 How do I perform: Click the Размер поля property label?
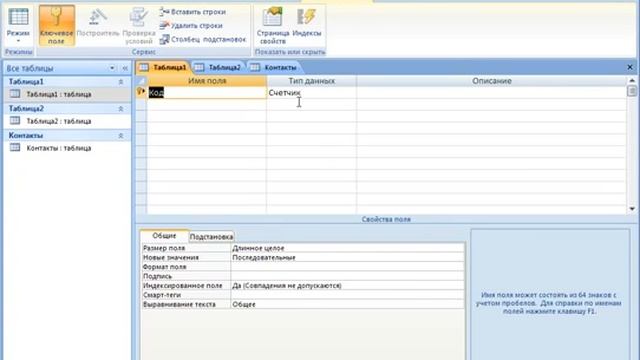pos(164,248)
